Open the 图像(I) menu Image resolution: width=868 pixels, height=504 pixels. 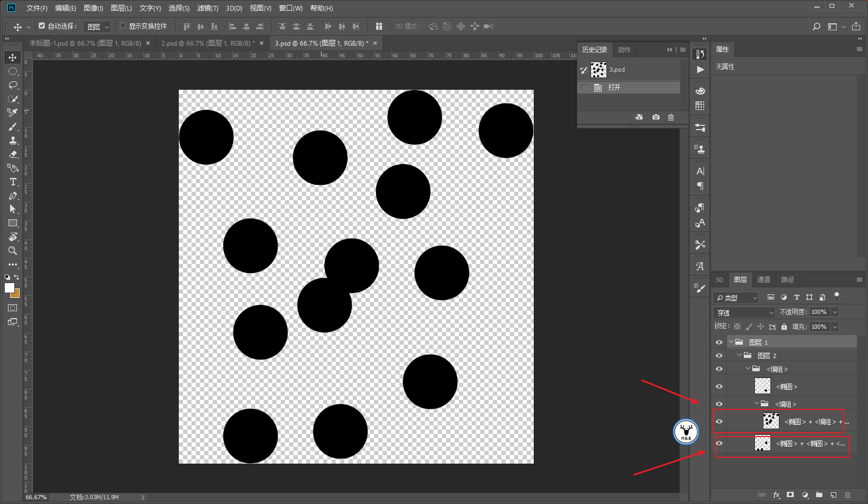93,8
